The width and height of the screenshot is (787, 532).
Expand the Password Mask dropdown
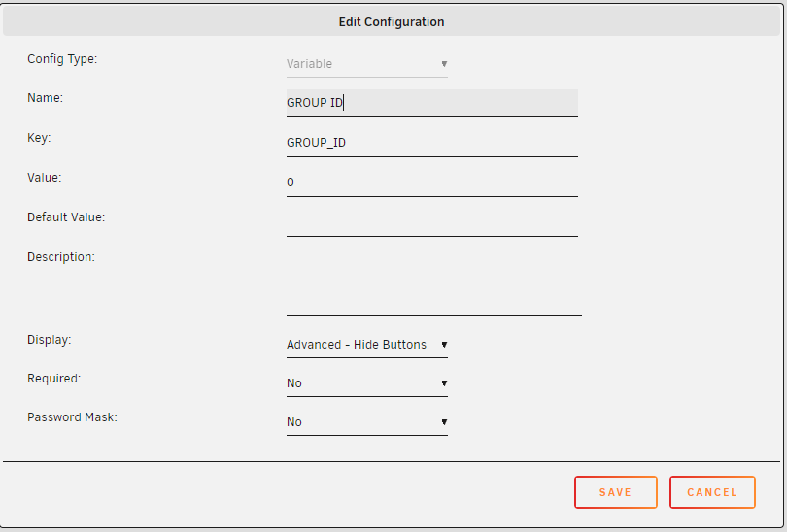click(367, 422)
